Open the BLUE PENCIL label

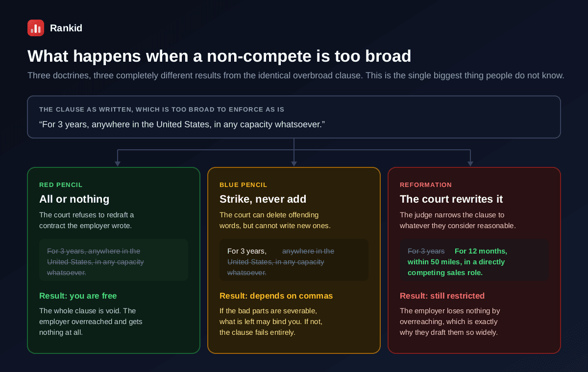click(244, 185)
